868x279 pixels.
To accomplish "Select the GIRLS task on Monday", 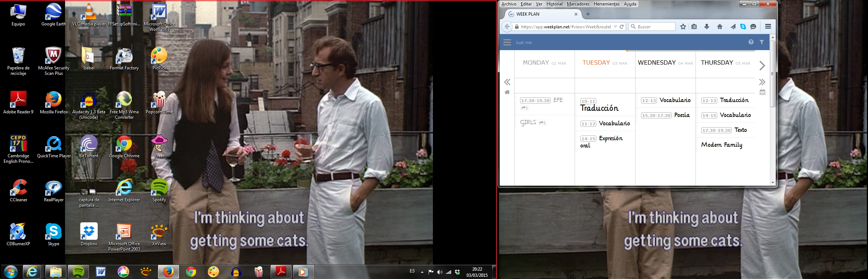I will pyautogui.click(x=544, y=122).
